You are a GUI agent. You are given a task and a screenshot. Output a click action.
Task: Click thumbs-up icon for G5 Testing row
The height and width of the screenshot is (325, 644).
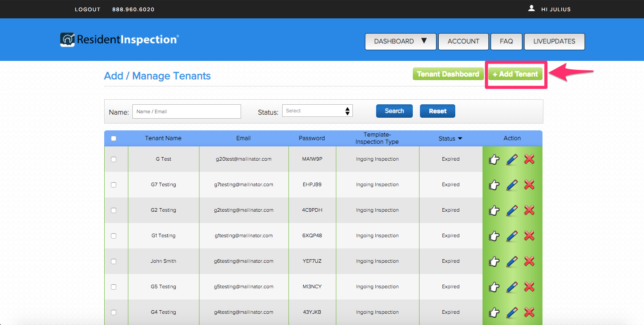click(x=494, y=287)
